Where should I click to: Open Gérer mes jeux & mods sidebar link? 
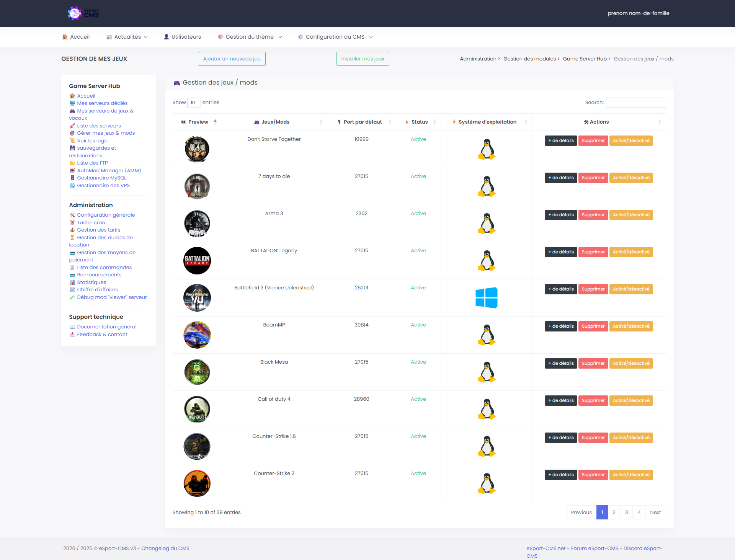(x=106, y=133)
